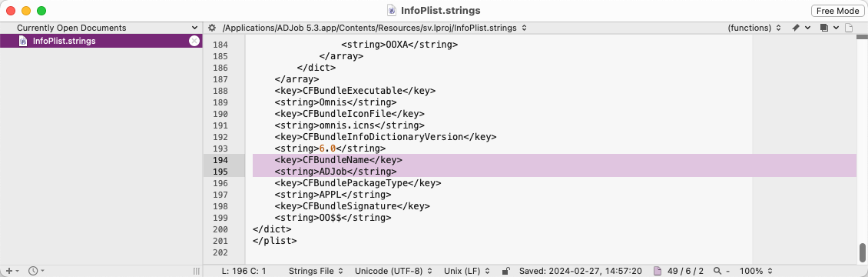Click line number 194 in the gutter
Screen dimensions: 868x277
click(220, 160)
